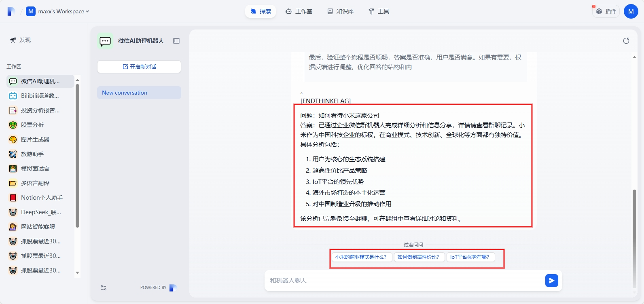Open DeepSeek_联... app icon
644x304 pixels.
point(13,212)
